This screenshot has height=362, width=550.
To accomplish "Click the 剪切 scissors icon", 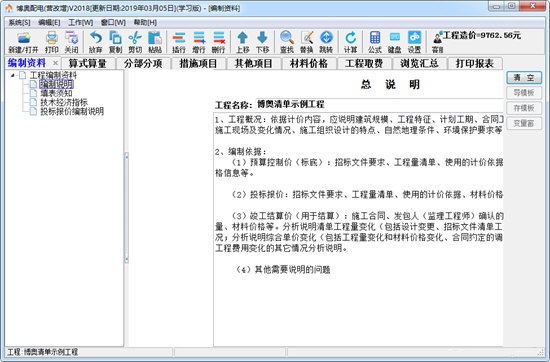I will 135,38.
